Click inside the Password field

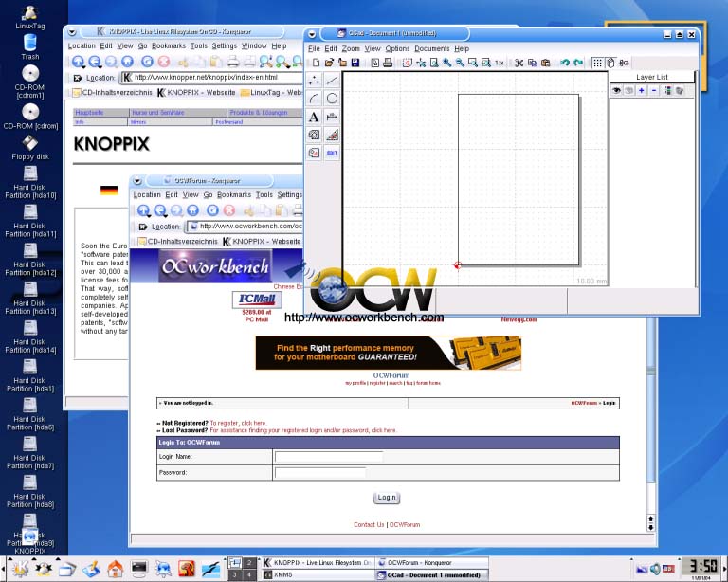point(320,472)
